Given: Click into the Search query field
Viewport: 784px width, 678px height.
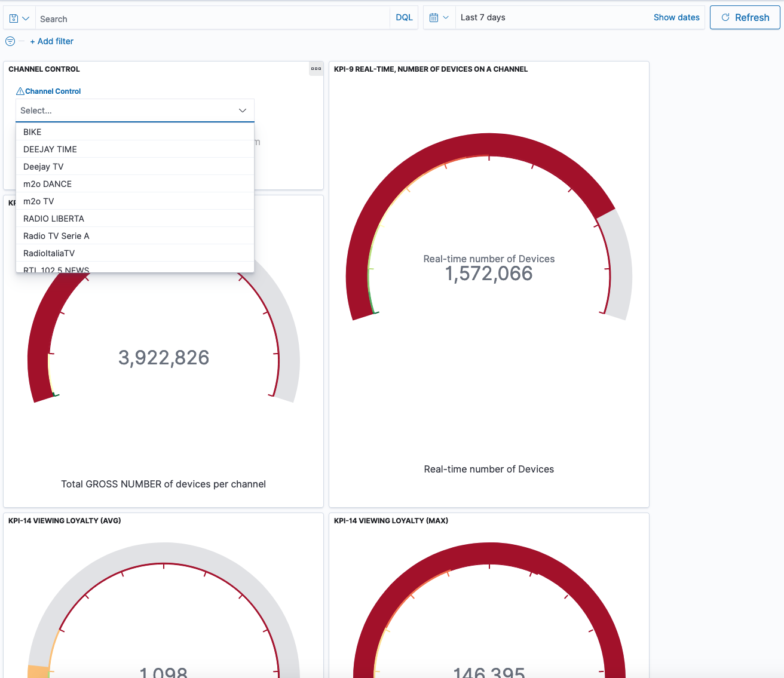Looking at the screenshot, I should point(209,19).
